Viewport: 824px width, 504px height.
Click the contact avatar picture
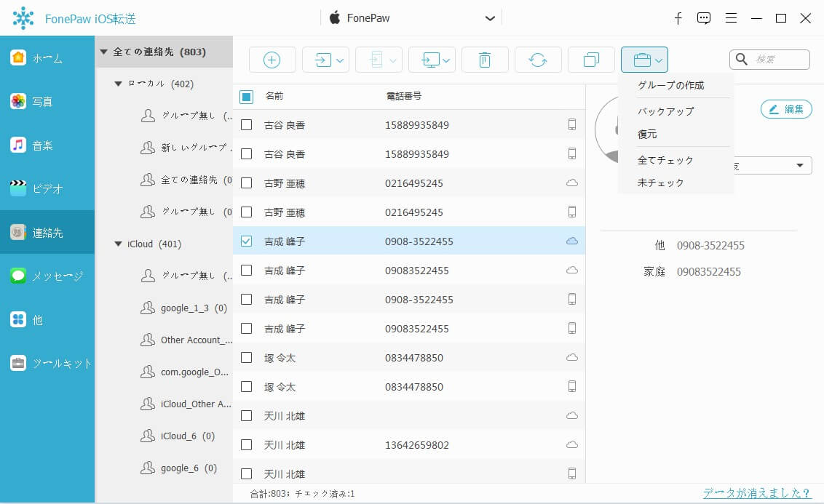608,129
